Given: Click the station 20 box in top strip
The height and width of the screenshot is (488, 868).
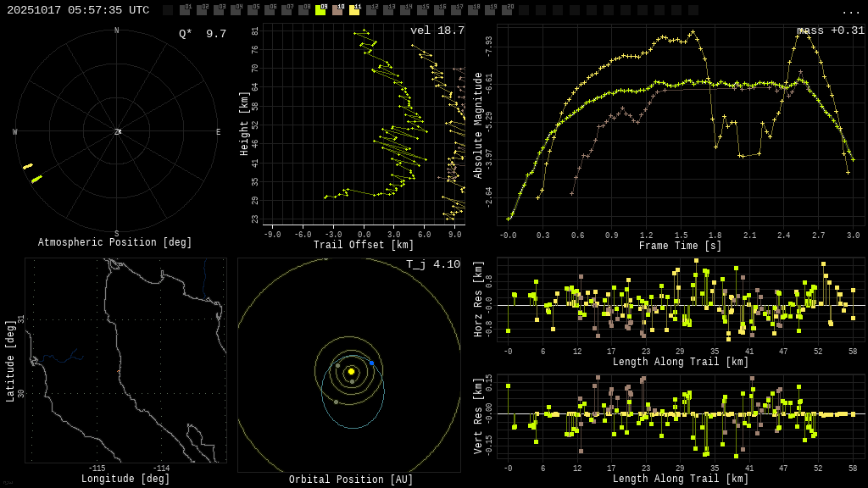Looking at the screenshot, I should (507, 10).
